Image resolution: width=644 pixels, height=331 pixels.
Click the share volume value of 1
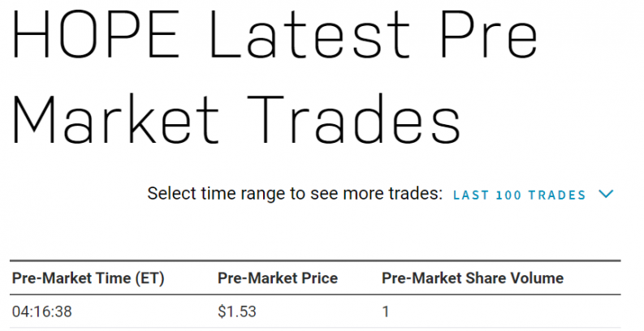pyautogui.click(x=386, y=310)
